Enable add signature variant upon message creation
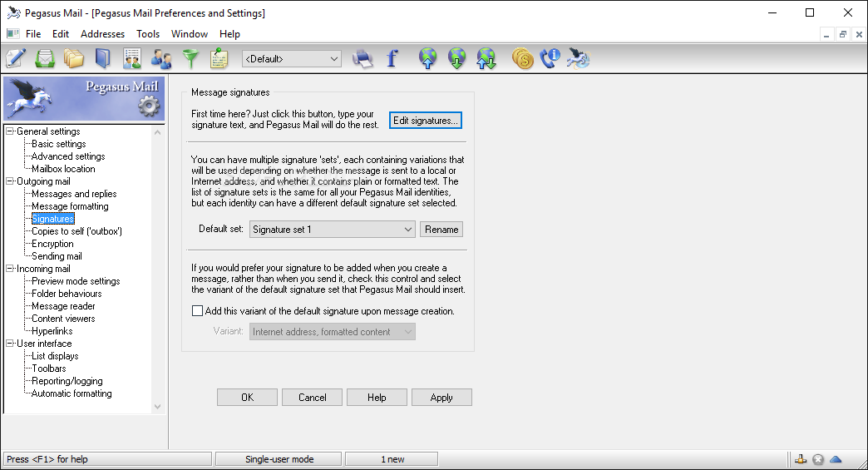 click(x=197, y=310)
